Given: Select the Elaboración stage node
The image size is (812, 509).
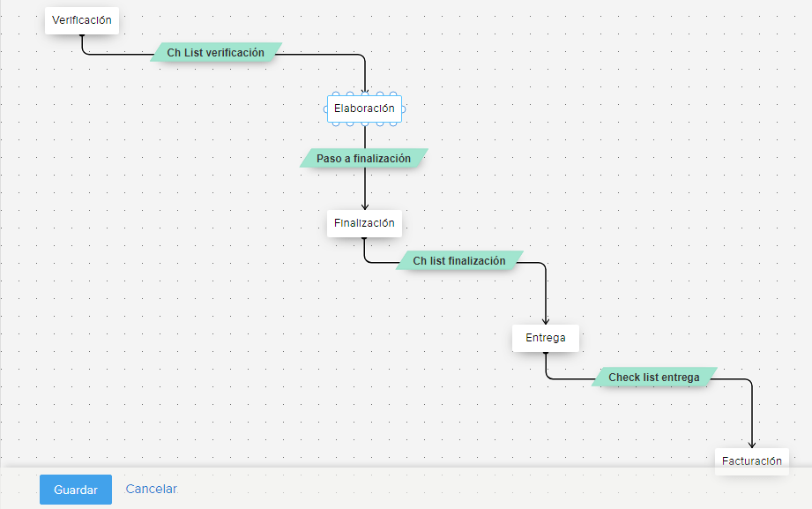Looking at the screenshot, I should 364,109.
